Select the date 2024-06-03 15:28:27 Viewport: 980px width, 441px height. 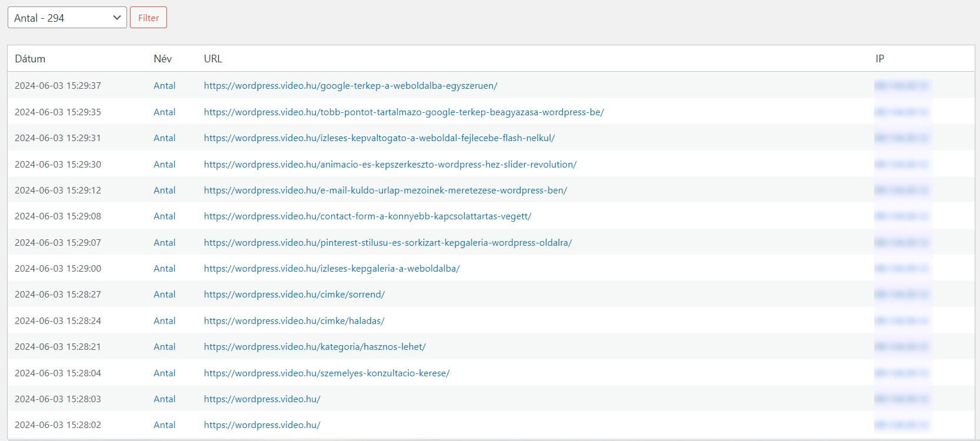pyautogui.click(x=58, y=295)
